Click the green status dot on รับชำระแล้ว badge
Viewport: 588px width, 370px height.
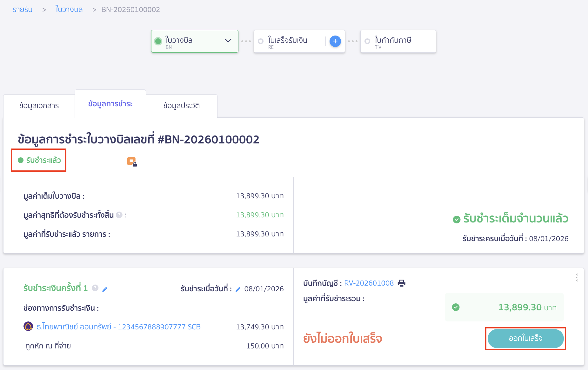[20, 161]
